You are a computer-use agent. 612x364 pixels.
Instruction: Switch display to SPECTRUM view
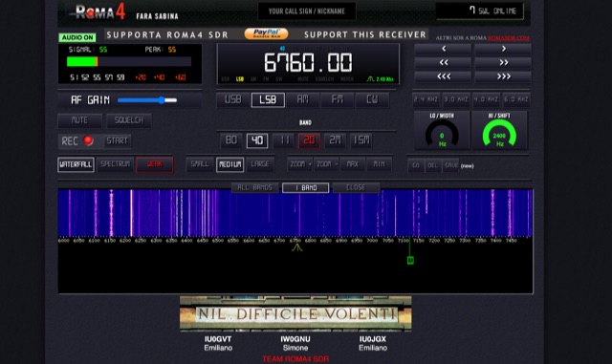115,164
